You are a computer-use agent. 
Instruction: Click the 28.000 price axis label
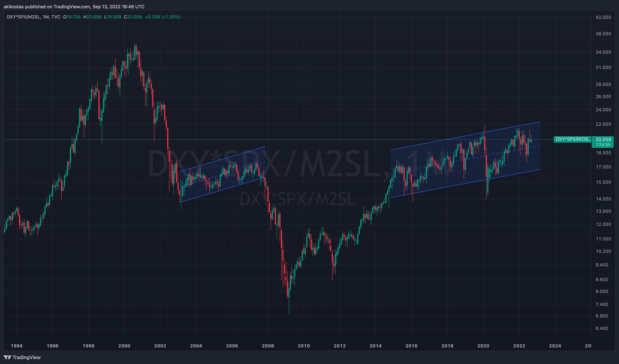603,84
